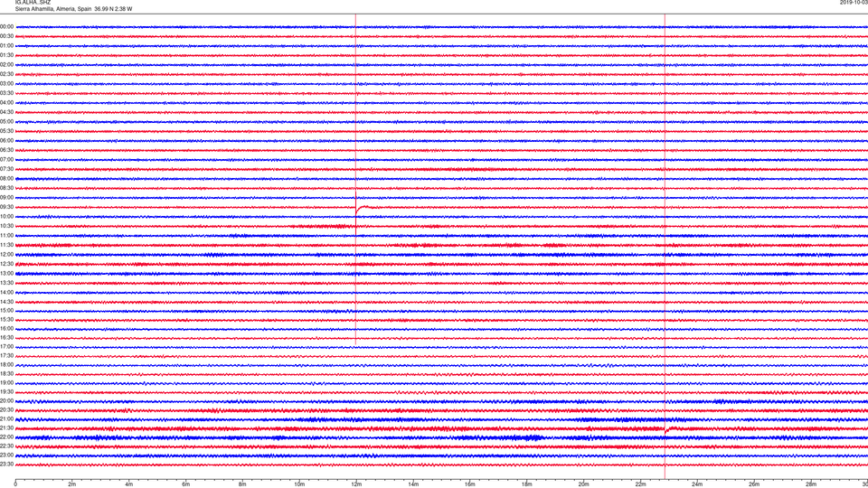Pick the 21:00 time label

6,419
